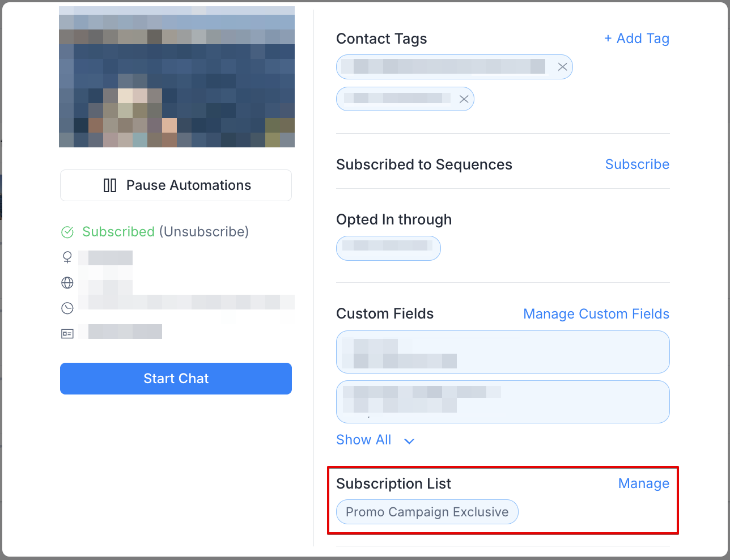This screenshot has height=560, width=730.
Task: Click the pause icon beside Pause Automations
Action: point(110,185)
